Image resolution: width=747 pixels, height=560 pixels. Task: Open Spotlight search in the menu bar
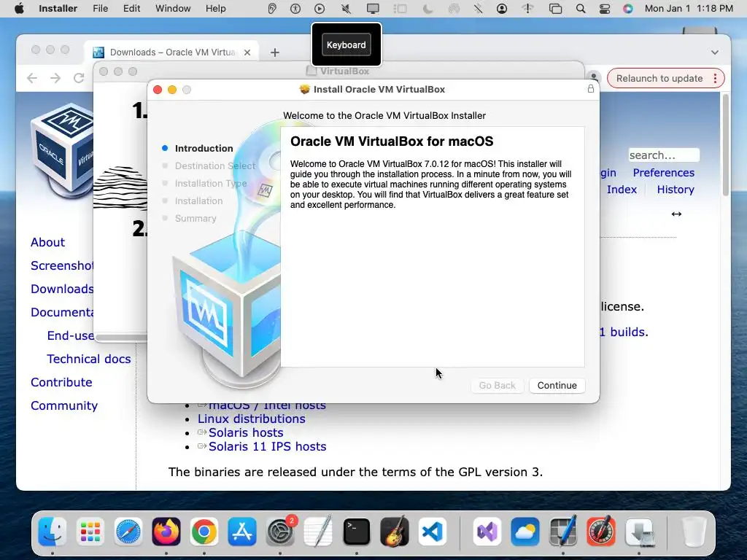pyautogui.click(x=580, y=9)
